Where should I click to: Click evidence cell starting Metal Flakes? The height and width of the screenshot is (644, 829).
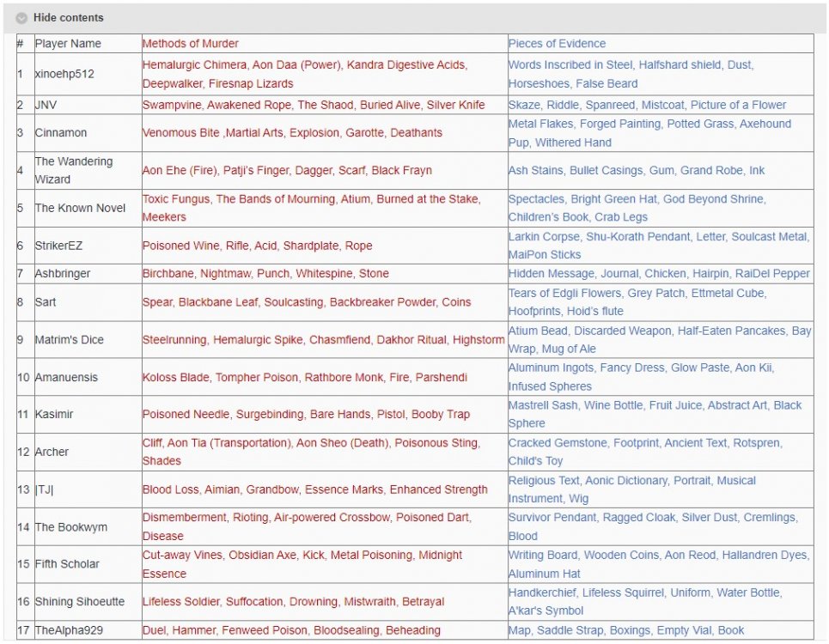point(661,132)
